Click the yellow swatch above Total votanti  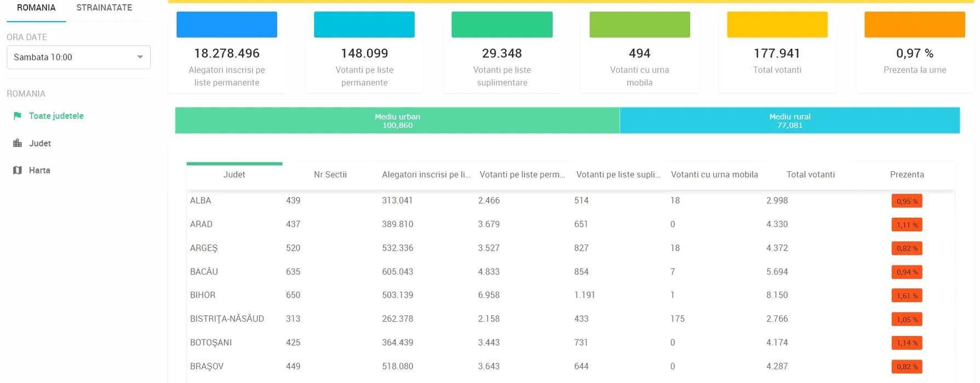click(x=777, y=25)
